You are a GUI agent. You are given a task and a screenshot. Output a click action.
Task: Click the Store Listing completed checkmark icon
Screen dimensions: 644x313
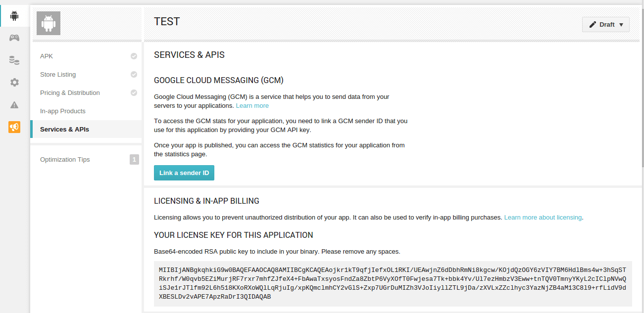pos(134,75)
